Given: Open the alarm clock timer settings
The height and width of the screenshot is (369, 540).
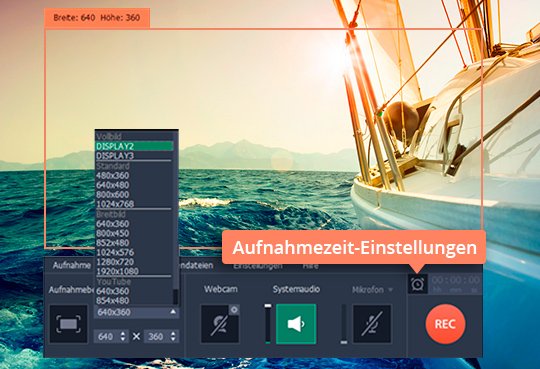Looking at the screenshot, I should (418, 284).
